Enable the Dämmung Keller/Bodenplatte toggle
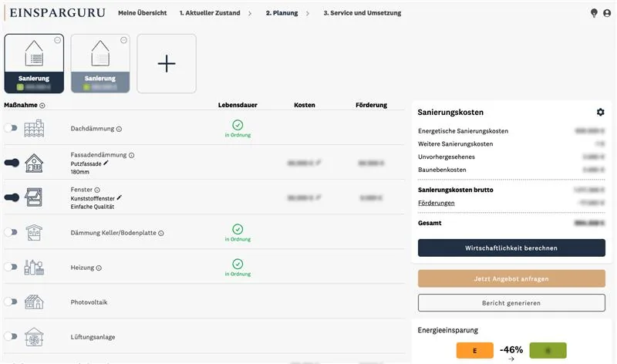Viewport: 617px width, 364px height. pyautogui.click(x=11, y=232)
